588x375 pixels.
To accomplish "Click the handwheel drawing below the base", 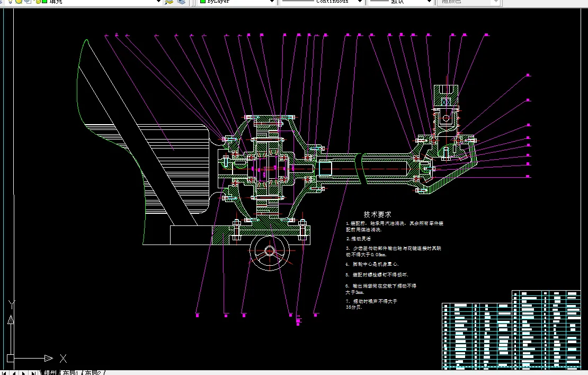I will (x=270, y=251).
